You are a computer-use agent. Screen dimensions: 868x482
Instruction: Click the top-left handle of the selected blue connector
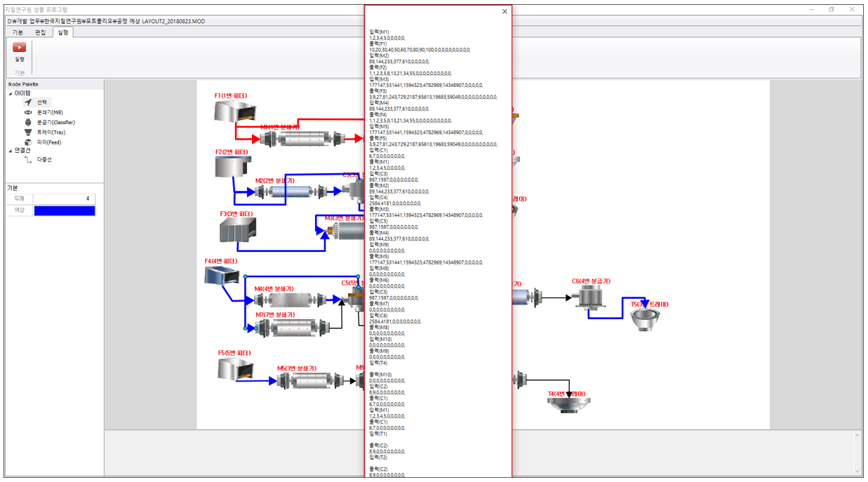(245, 276)
